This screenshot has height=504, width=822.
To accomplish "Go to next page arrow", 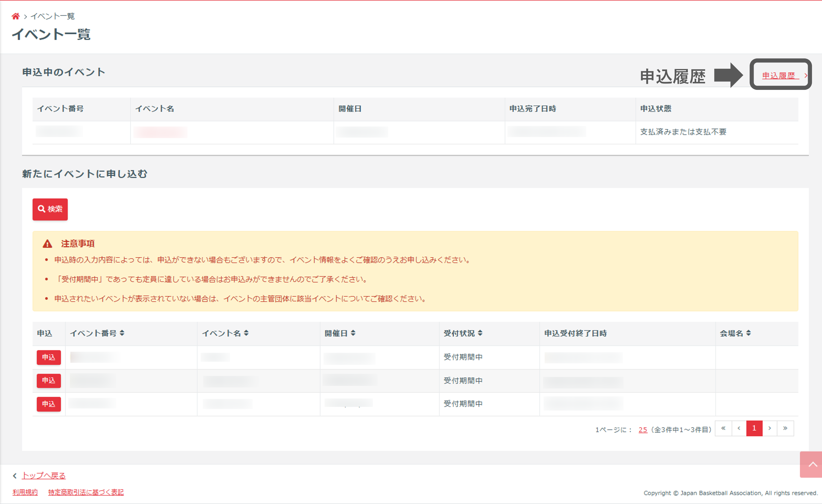I will (770, 428).
